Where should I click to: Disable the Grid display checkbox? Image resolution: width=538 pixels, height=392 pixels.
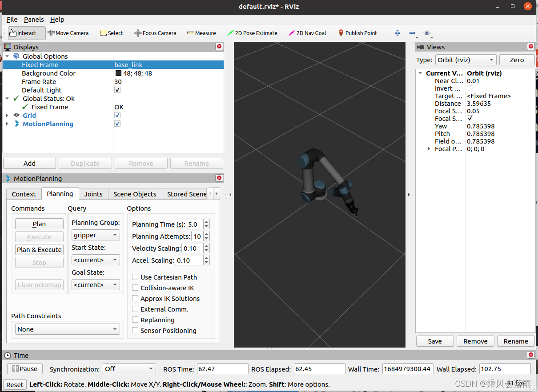[x=117, y=115]
